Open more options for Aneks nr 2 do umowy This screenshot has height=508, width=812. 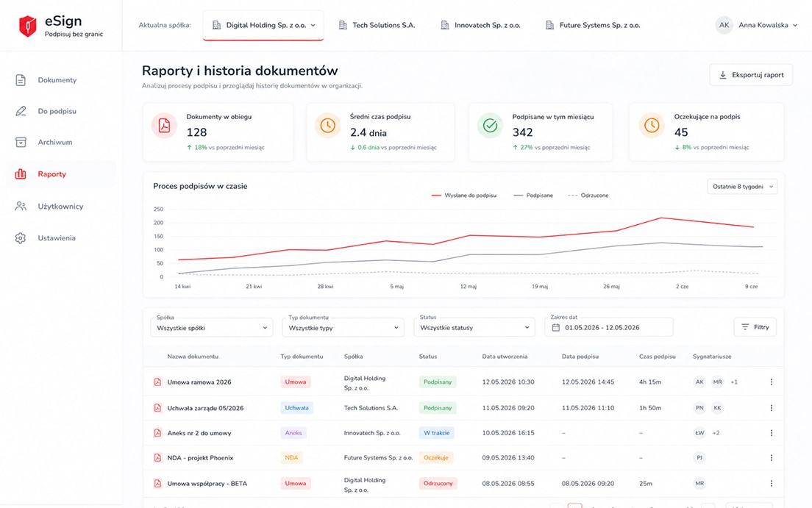click(x=771, y=433)
